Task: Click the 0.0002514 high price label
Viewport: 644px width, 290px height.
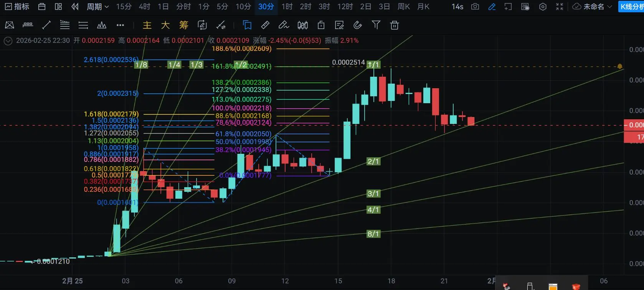Action: (x=348, y=62)
